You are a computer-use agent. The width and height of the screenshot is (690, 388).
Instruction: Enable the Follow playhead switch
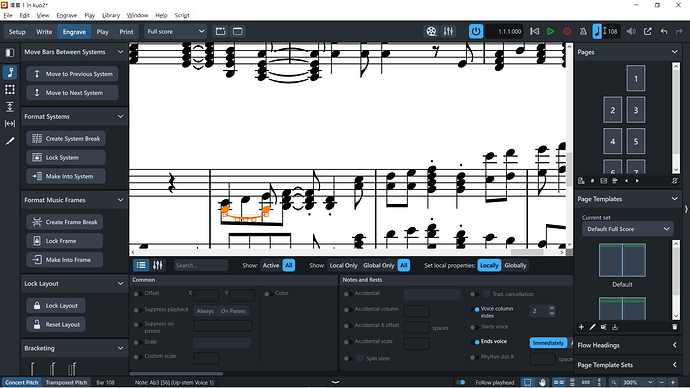coord(461,382)
